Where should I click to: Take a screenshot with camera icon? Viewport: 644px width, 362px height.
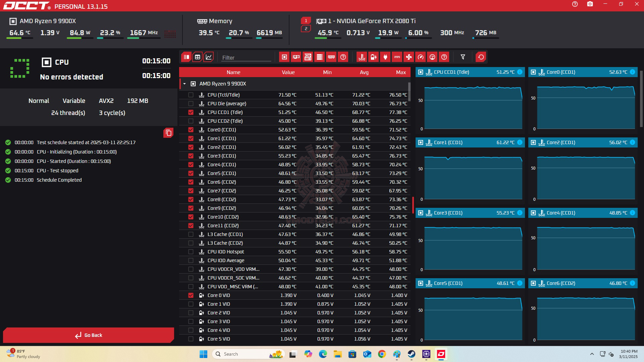590,4
